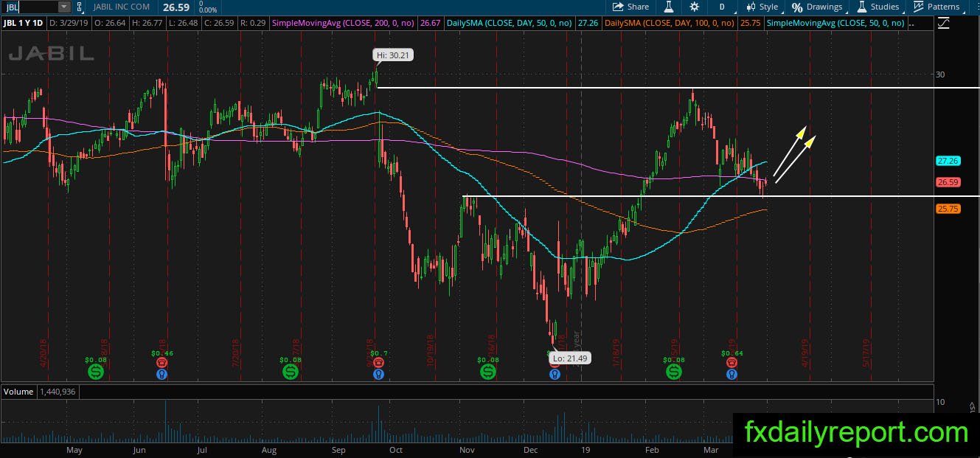The image size is (980, 458).
Task: Click the C: 26.59 close value
Action: [218, 24]
